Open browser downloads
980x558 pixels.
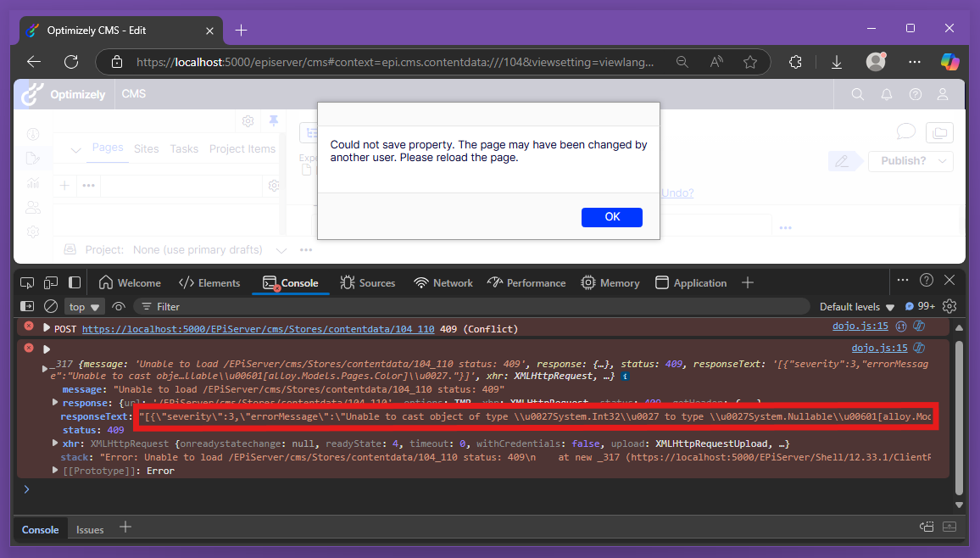(836, 62)
